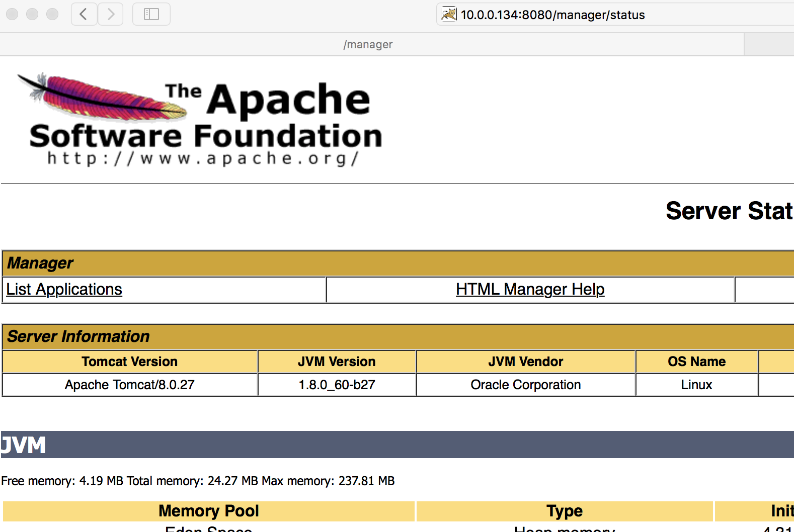Click the window minimize button
The height and width of the screenshot is (532, 794).
coord(32,14)
